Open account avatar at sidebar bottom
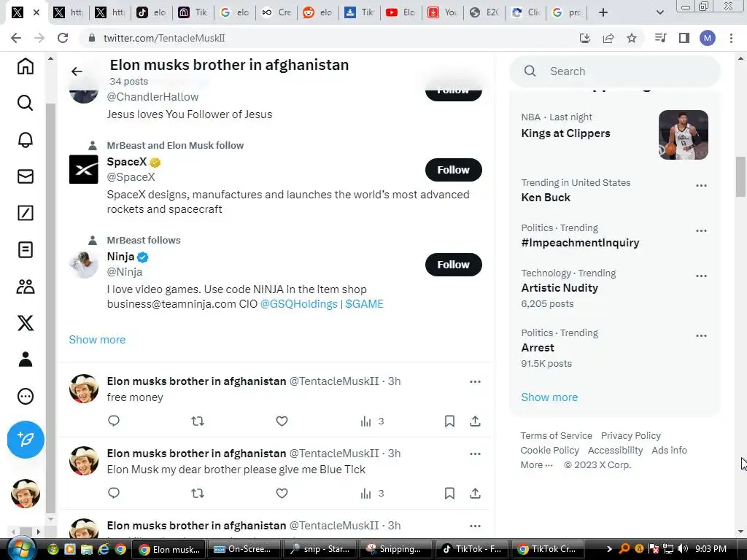 26,494
